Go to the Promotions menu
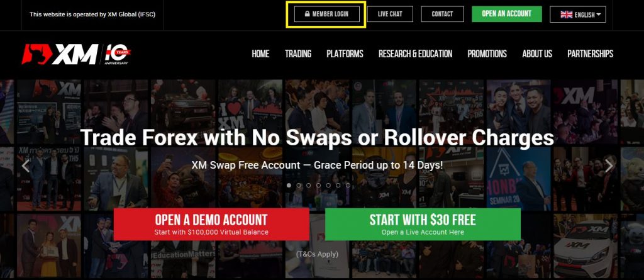This screenshot has height=280, width=644. click(487, 54)
